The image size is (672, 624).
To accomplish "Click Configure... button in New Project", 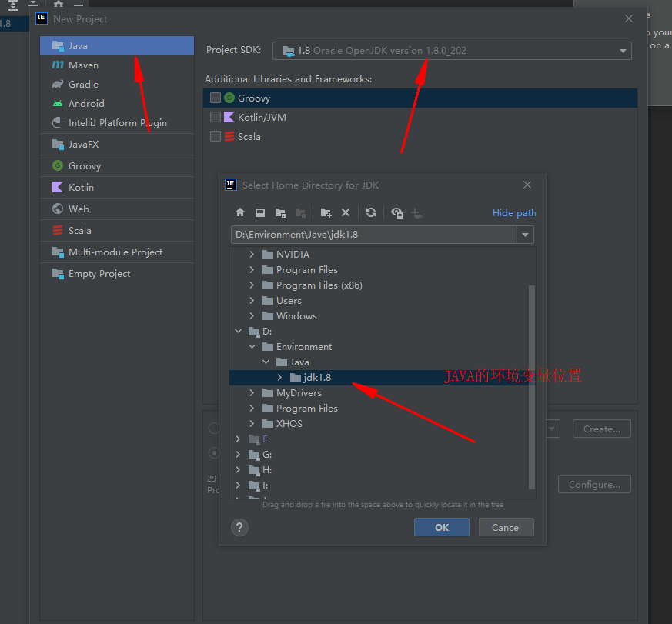I will coord(594,484).
